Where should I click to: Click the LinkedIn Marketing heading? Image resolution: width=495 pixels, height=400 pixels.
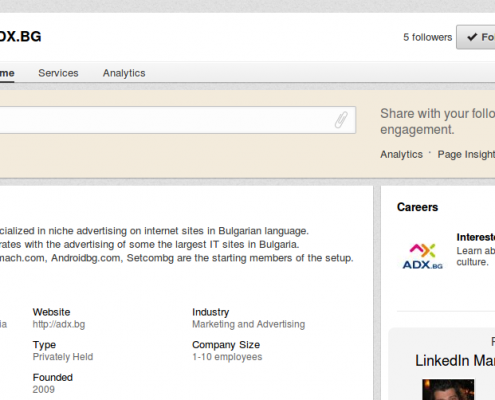tap(455, 360)
